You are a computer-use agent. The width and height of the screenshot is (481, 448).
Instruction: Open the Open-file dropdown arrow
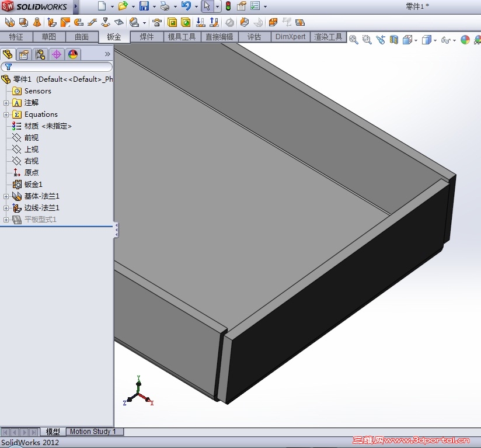pyautogui.click(x=133, y=6)
